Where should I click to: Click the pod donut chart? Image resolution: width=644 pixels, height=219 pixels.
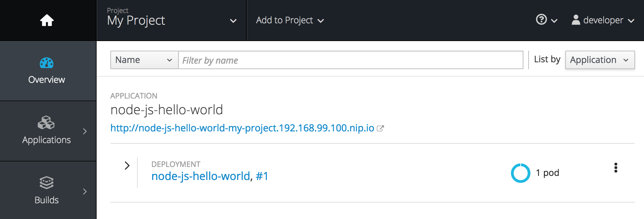point(521,173)
